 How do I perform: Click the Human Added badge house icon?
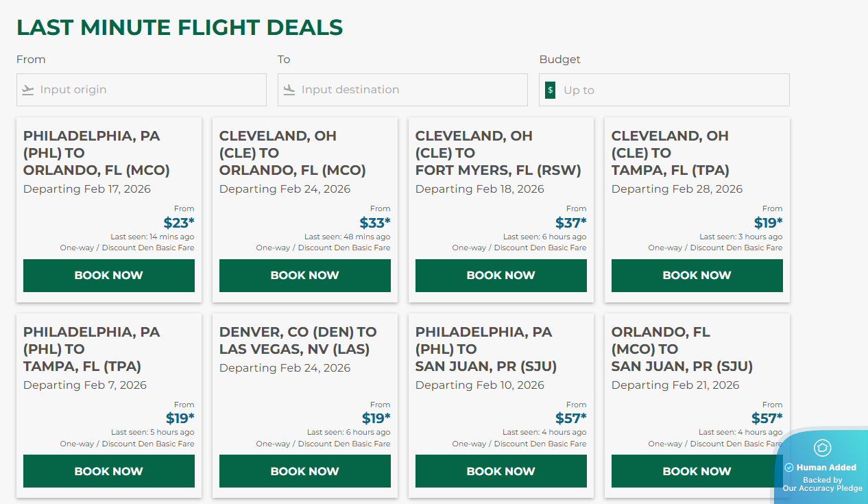point(822,448)
